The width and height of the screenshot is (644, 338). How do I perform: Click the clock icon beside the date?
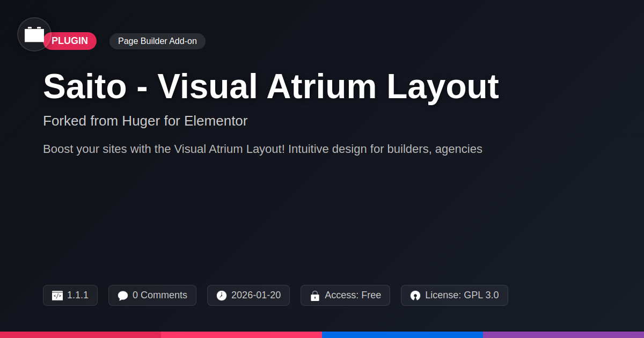tap(222, 296)
